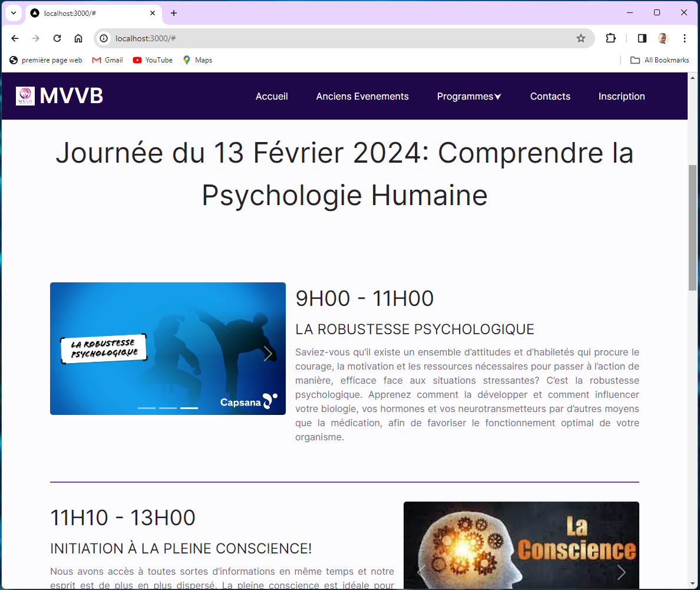Open the Anciens Evenements menu item
Image resolution: width=700 pixels, height=590 pixels.
point(362,96)
